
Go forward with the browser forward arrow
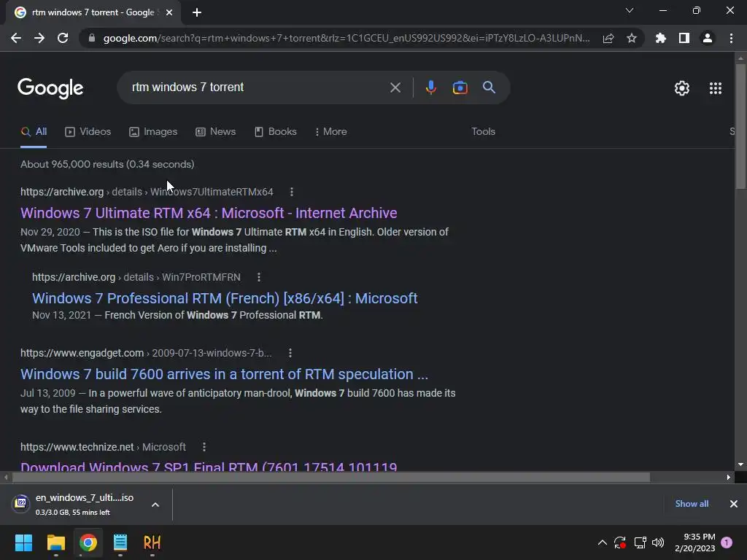click(39, 38)
